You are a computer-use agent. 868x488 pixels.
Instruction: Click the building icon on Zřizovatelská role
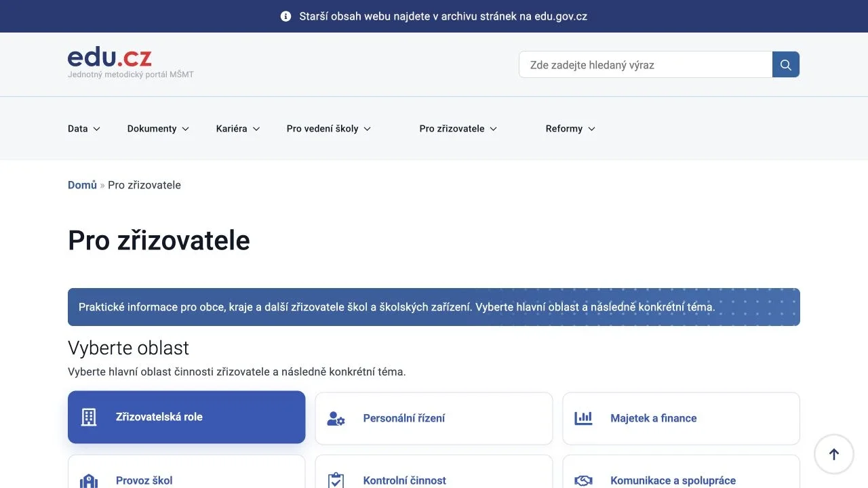pos(89,418)
